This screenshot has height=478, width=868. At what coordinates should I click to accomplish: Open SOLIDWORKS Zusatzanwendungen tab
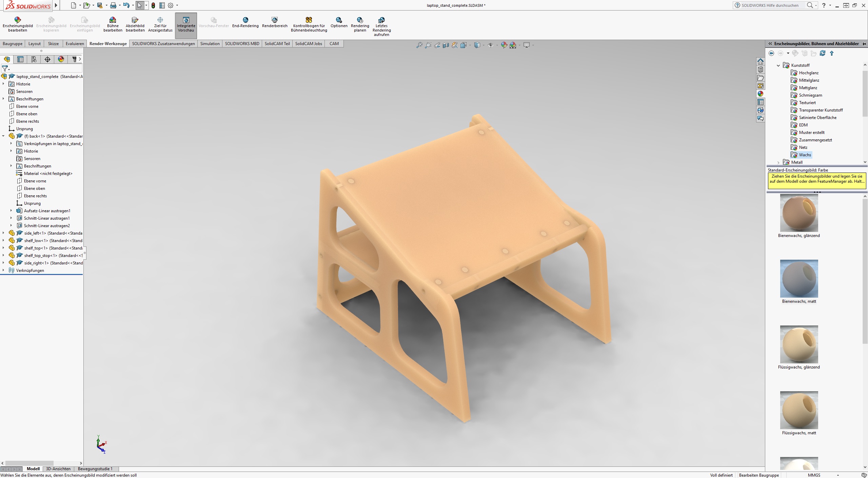163,44
